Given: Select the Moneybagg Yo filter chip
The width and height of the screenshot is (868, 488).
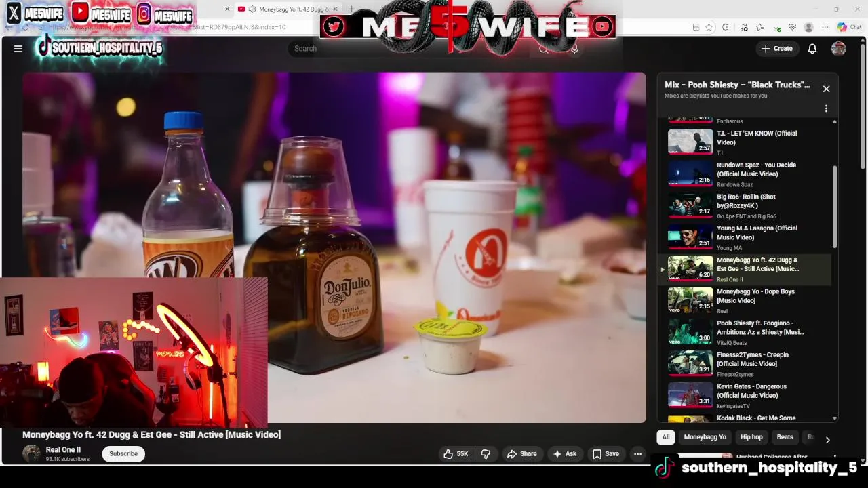Looking at the screenshot, I should [705, 437].
